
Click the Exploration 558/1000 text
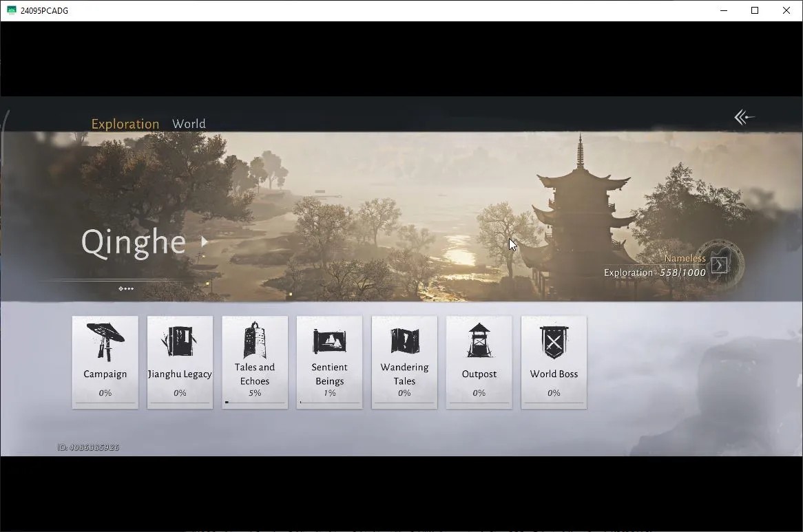point(654,273)
